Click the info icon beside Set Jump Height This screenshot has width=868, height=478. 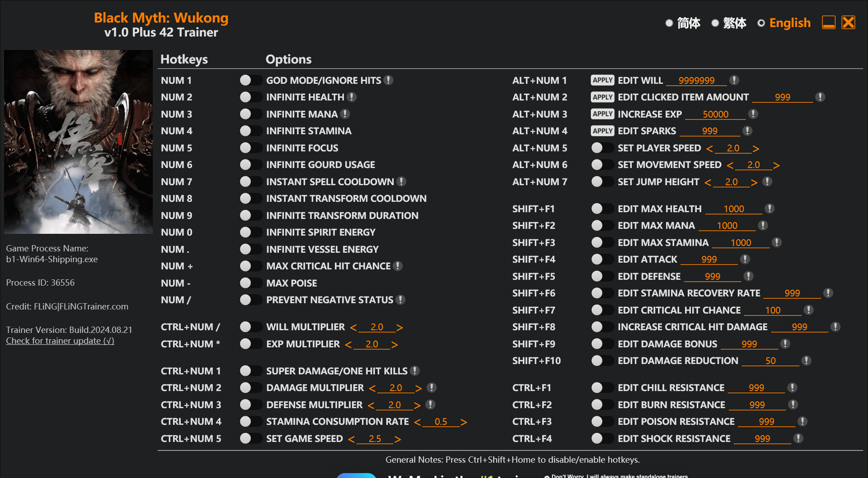click(x=767, y=182)
